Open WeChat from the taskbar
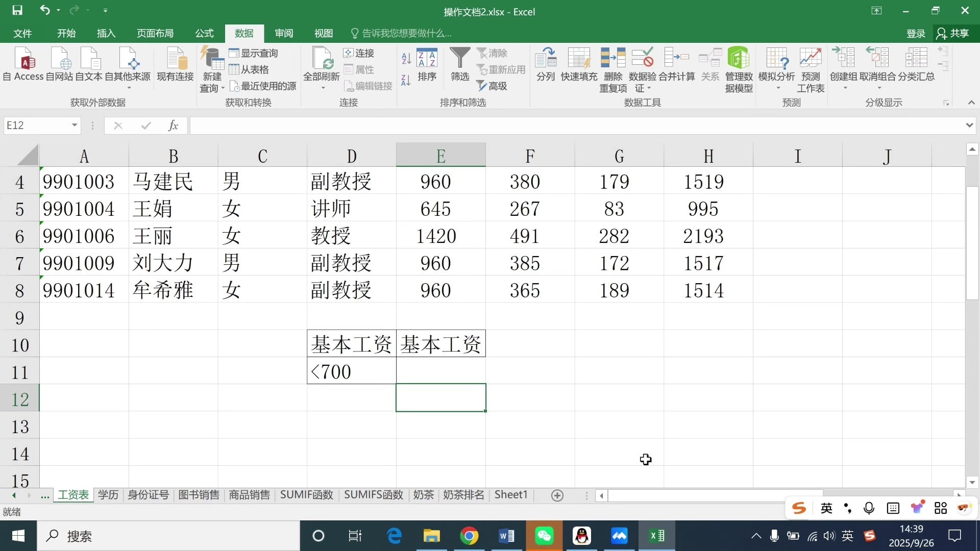Screen dimensions: 980x551 (544, 536)
